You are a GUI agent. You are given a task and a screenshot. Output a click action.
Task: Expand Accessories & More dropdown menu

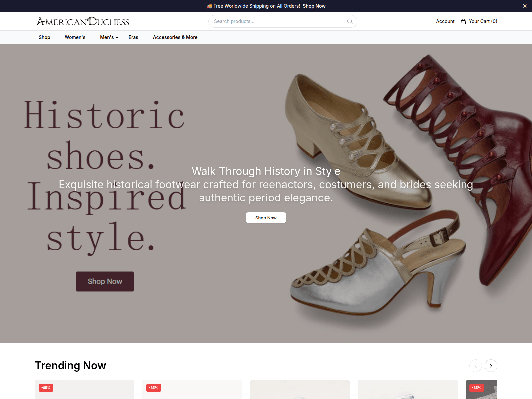178,37
